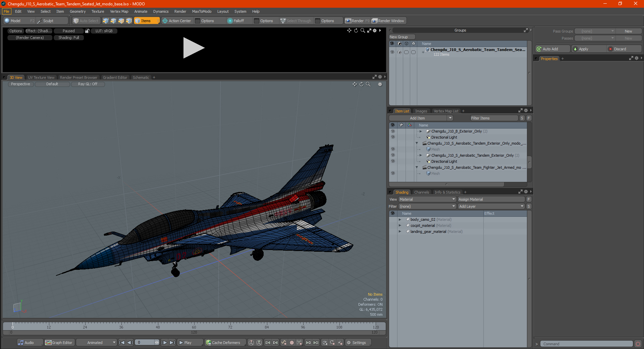This screenshot has height=349, width=644.
Task: Open the Geometry menu
Action: click(x=77, y=11)
